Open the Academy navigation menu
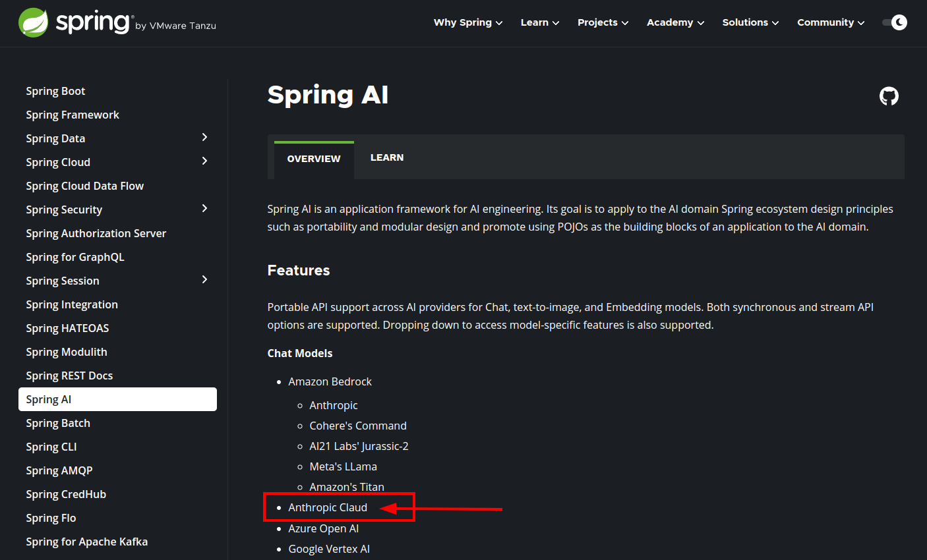The width and height of the screenshot is (927, 560). [676, 22]
